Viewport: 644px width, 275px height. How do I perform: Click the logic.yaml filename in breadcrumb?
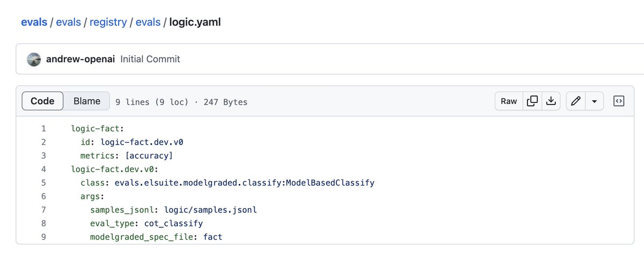click(x=195, y=22)
